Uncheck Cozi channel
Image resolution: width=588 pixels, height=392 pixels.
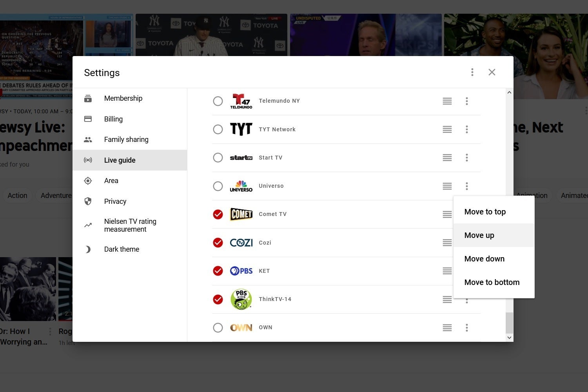(218, 243)
